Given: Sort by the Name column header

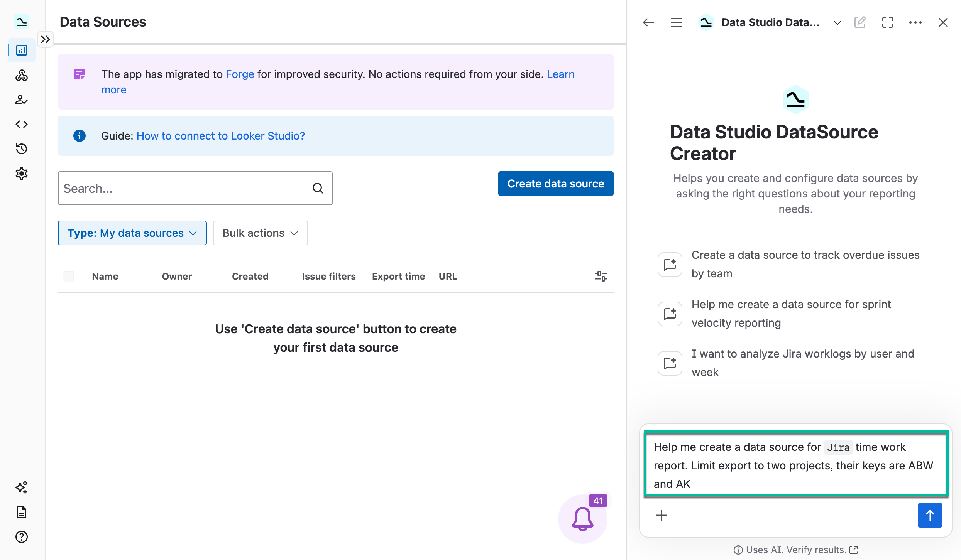Looking at the screenshot, I should point(105,276).
